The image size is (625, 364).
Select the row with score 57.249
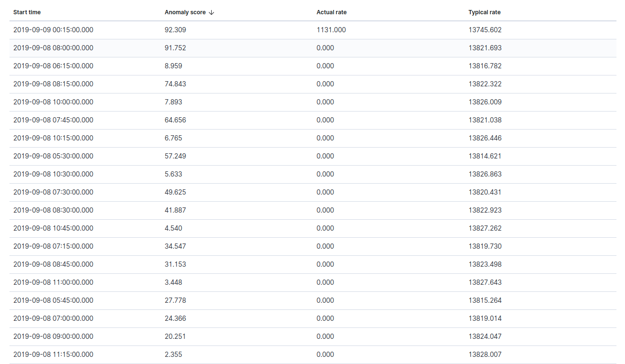click(x=176, y=156)
